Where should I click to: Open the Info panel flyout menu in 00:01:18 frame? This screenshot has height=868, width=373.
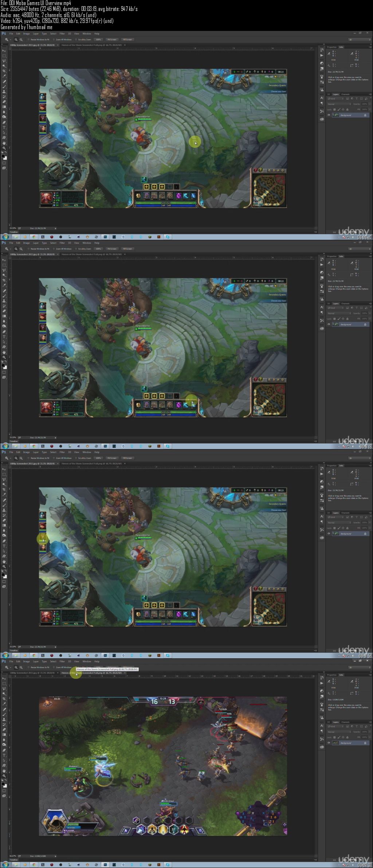370,256
